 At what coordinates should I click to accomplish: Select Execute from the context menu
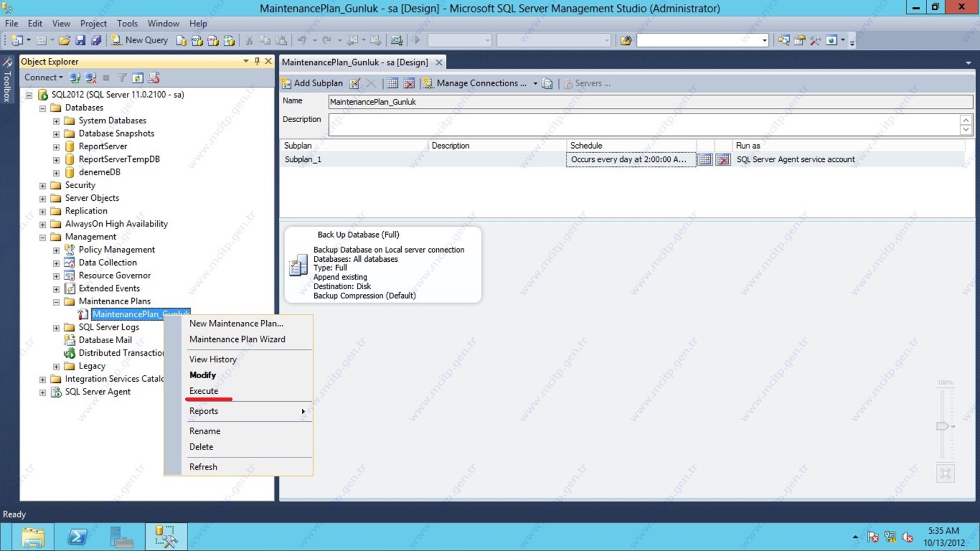(x=204, y=391)
